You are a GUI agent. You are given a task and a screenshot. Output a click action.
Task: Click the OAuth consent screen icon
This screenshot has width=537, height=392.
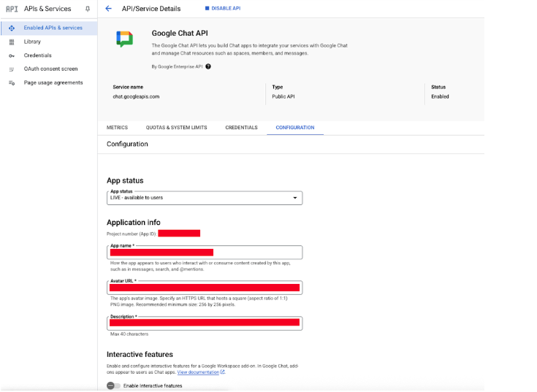coord(12,69)
